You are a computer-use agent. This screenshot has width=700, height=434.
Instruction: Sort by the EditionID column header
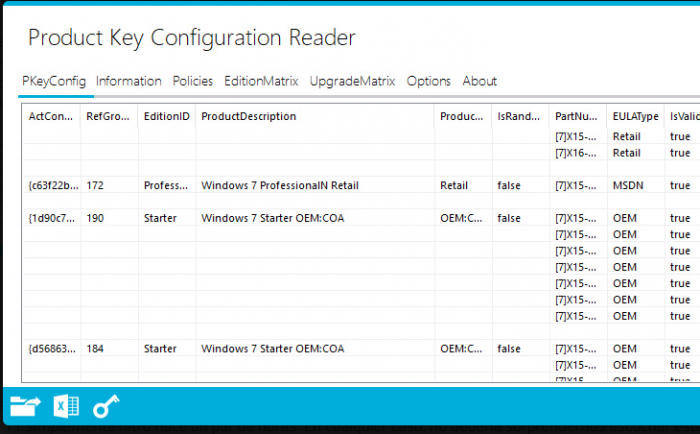167,117
